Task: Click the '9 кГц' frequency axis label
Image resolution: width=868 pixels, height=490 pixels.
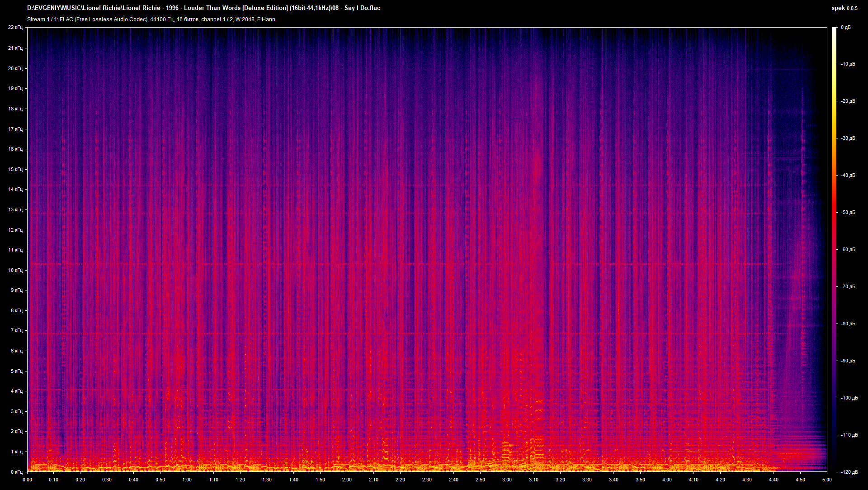Action: [x=17, y=290]
